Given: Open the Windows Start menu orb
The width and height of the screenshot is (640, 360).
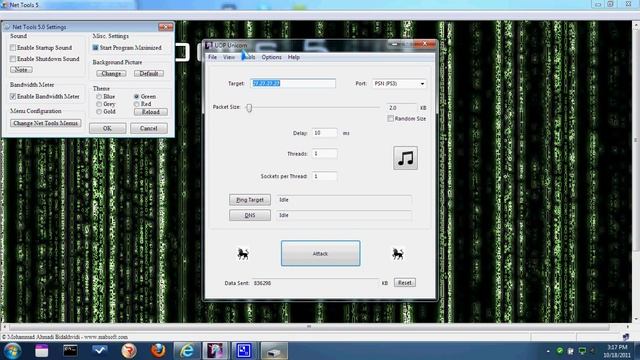Looking at the screenshot, I should (x=13, y=351).
